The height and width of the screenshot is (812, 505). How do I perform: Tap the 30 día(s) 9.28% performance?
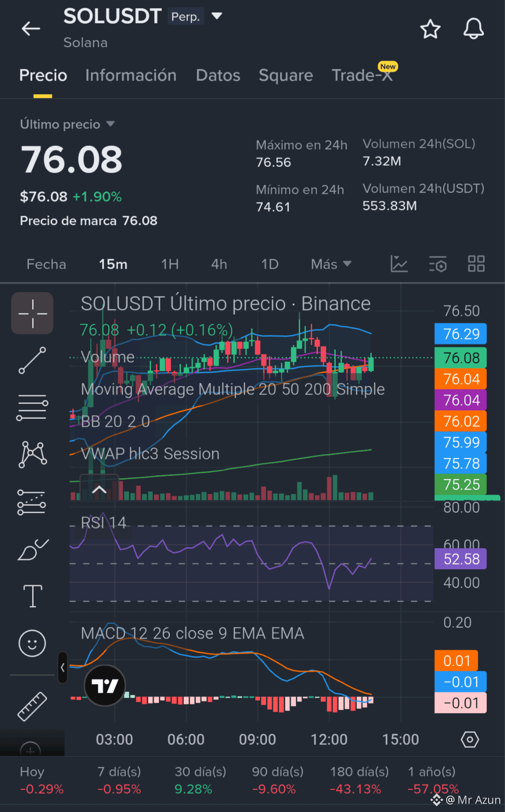pos(200,780)
